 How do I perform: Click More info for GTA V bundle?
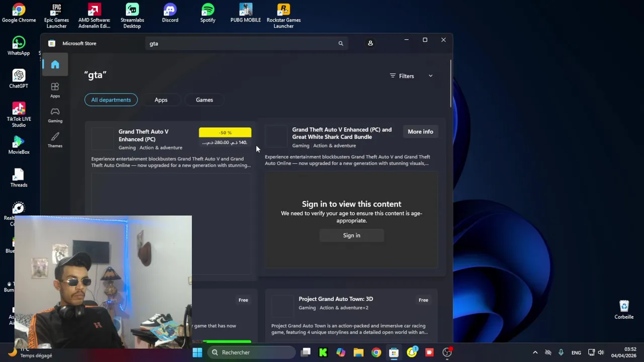[x=420, y=132]
